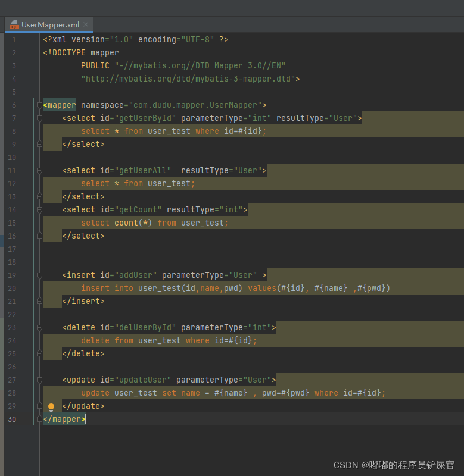The width and height of the screenshot is (464, 476).
Task: Click fold end marker at line 9
Action: (39, 144)
